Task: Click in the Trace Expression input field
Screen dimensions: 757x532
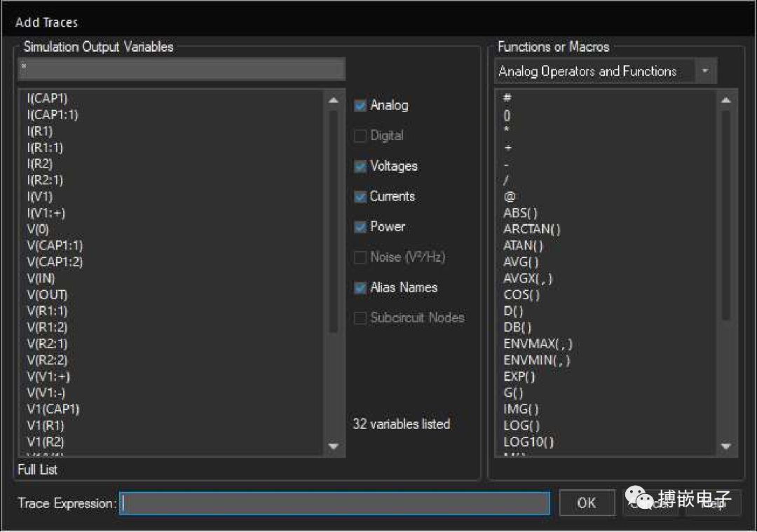Action: (x=334, y=503)
